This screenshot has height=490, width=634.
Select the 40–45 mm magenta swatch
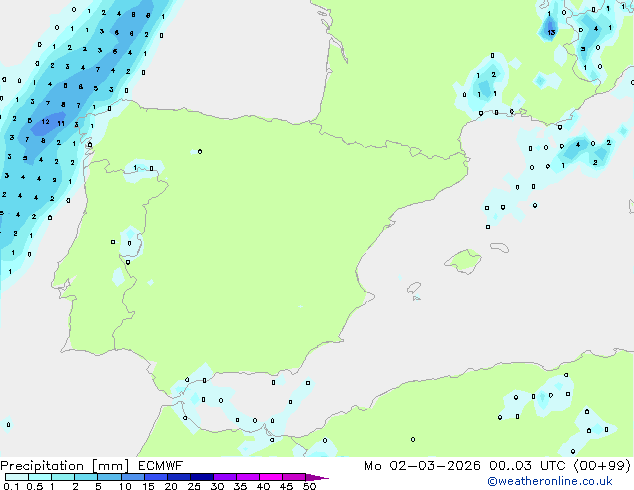click(271, 477)
